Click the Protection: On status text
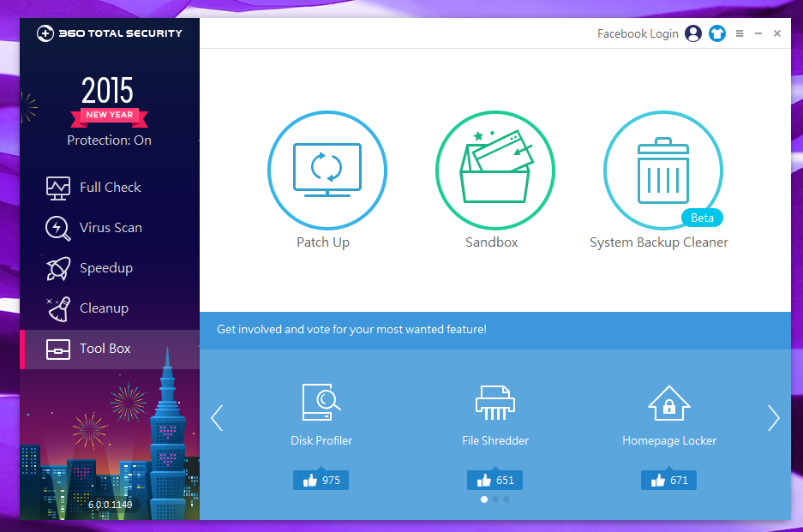The height and width of the screenshot is (532, 803). [109, 140]
